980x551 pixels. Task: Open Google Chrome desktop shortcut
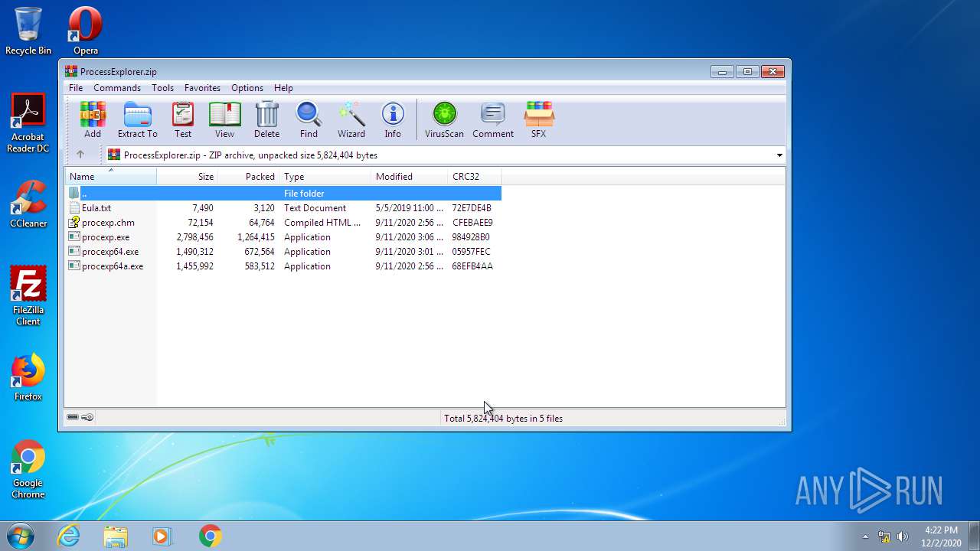click(28, 469)
